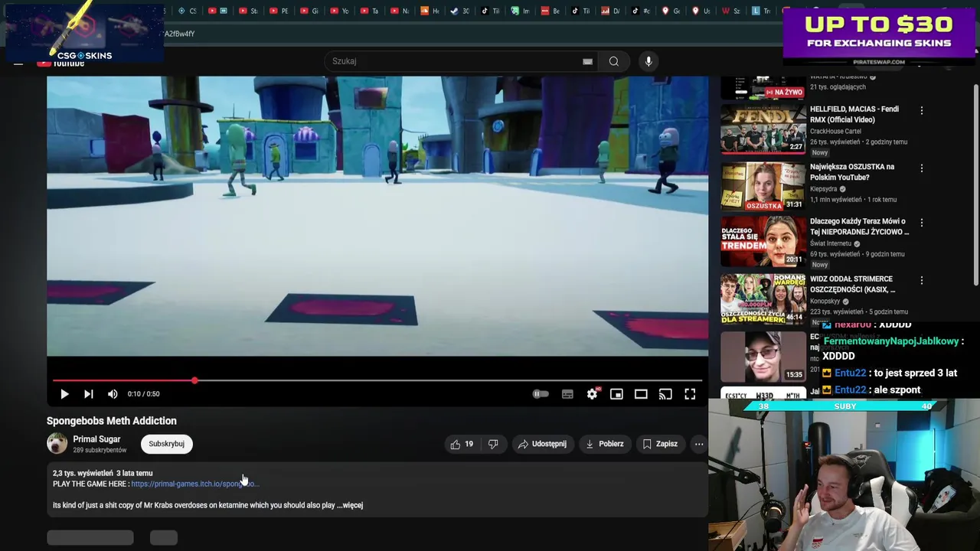Start voice search with the microphone
The image size is (980, 551).
tap(648, 61)
